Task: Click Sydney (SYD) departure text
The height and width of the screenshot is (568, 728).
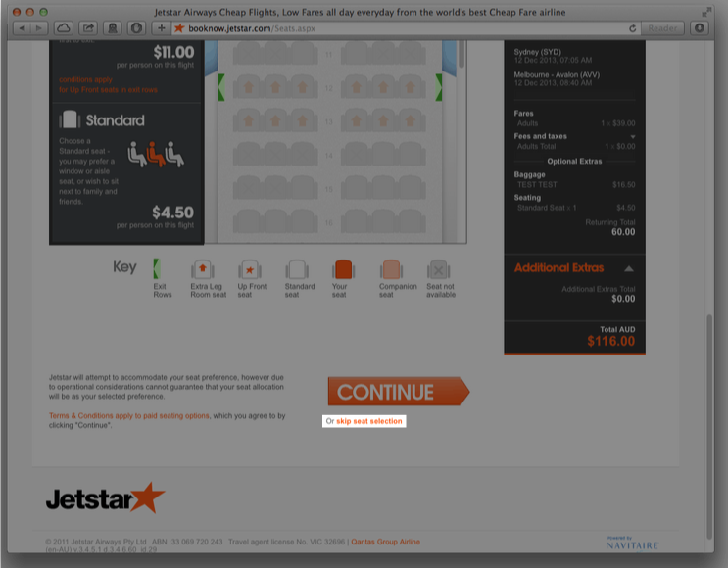Action: [537, 52]
